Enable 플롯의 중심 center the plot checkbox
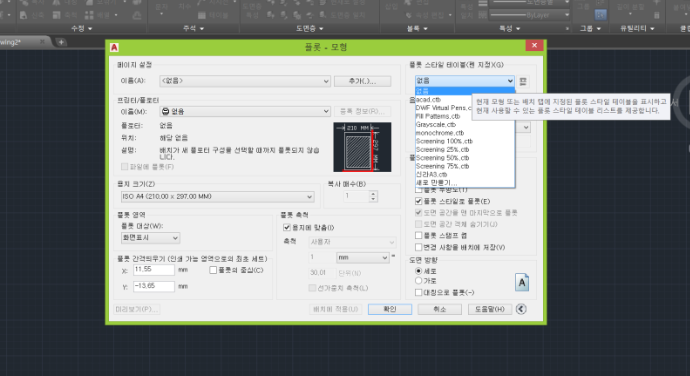690x376 pixels. pyautogui.click(x=213, y=270)
